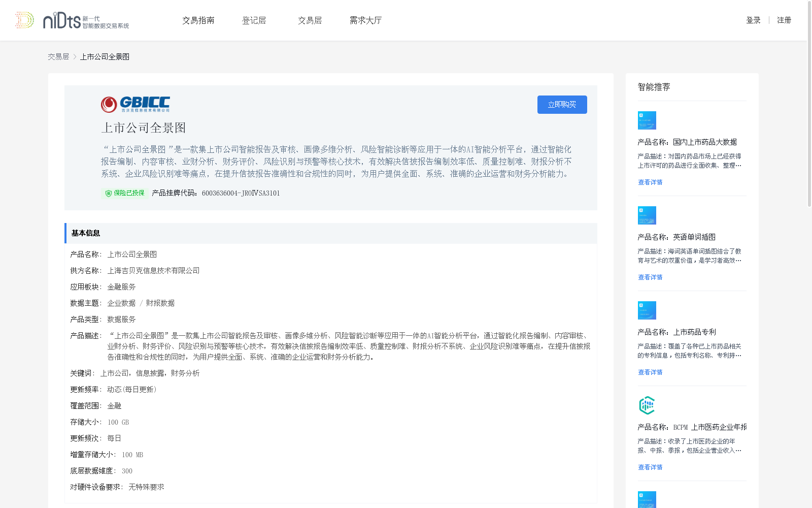Select the product code 6003636004-JROⅣSA3101

pos(241,193)
